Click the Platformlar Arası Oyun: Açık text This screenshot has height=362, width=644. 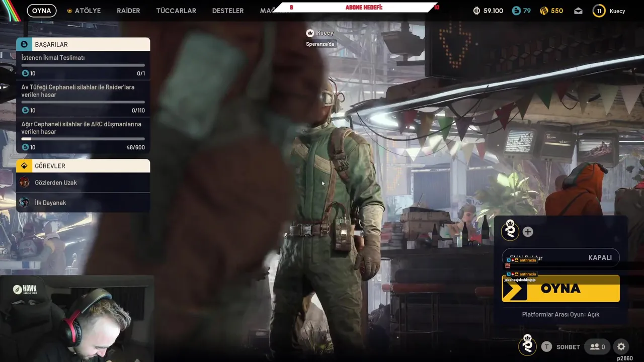560,314
